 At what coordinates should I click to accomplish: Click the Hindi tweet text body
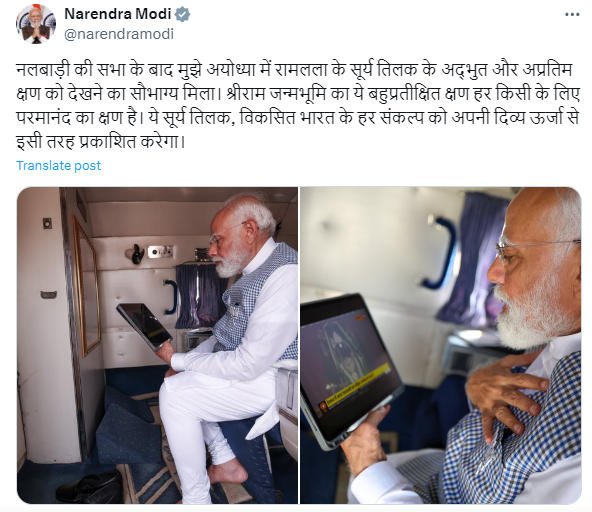(298, 106)
